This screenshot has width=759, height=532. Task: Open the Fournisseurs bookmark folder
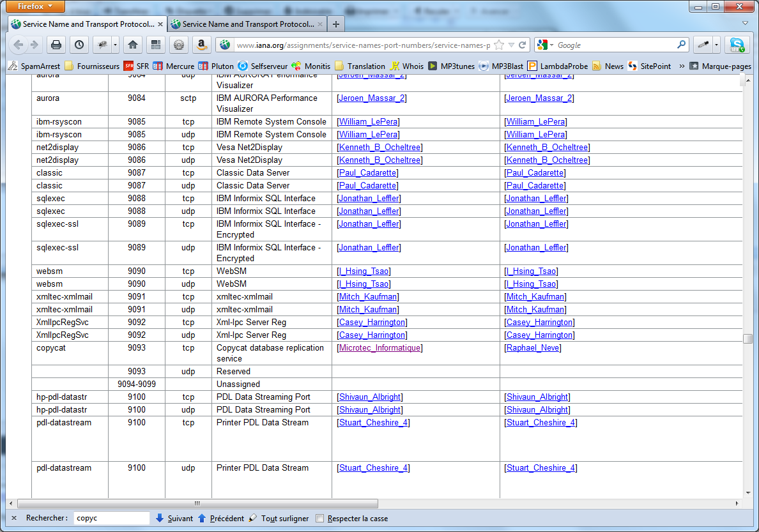click(x=92, y=66)
